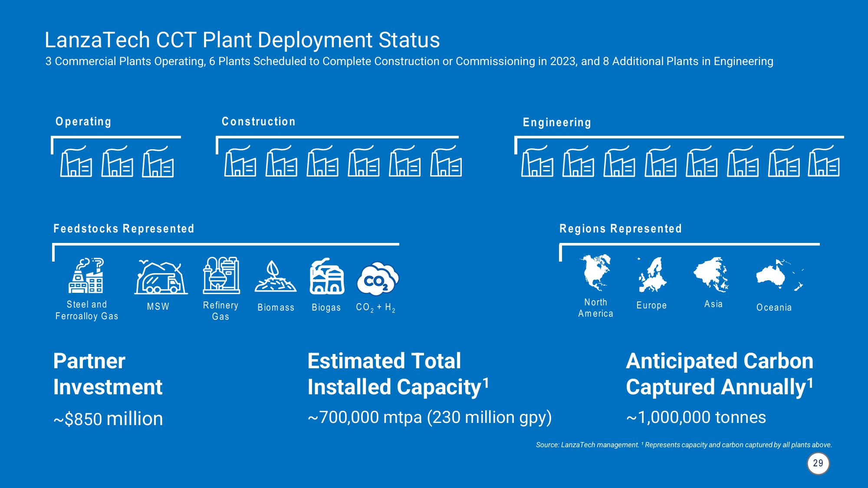Click the CO2 cloud icon
Viewport: 868px width, 488px height.
[378, 278]
